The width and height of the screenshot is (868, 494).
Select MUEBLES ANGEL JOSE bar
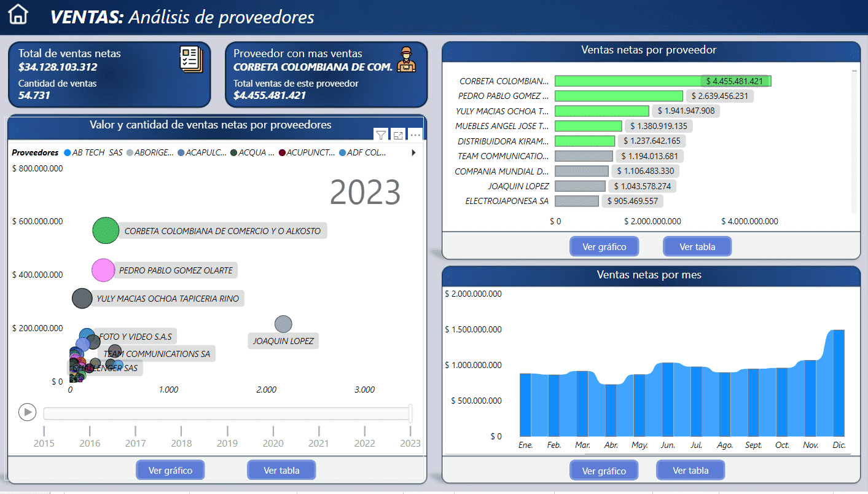pos(588,126)
